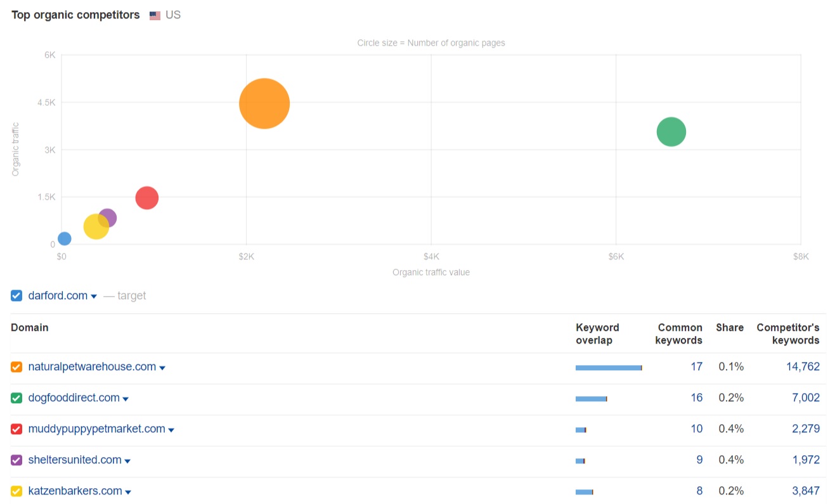Click the red bubble in chart

[146, 198]
